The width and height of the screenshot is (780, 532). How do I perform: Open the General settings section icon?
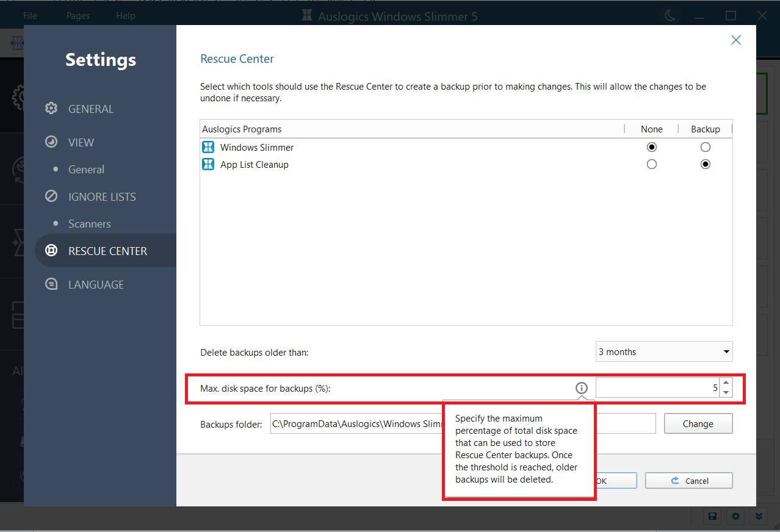(x=51, y=108)
